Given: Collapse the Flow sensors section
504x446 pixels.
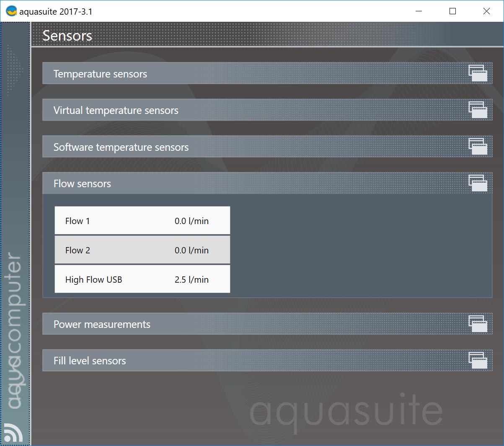Looking at the screenshot, I should [267, 183].
